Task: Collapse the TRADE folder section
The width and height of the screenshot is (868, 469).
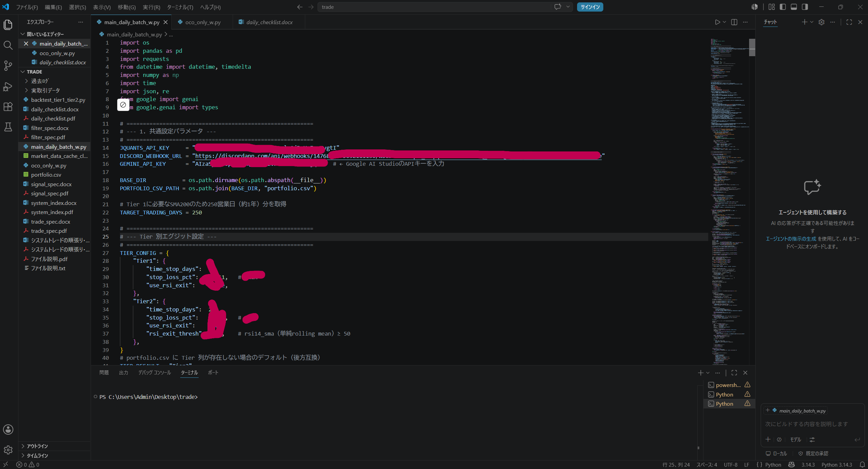Action: pyautogui.click(x=23, y=71)
